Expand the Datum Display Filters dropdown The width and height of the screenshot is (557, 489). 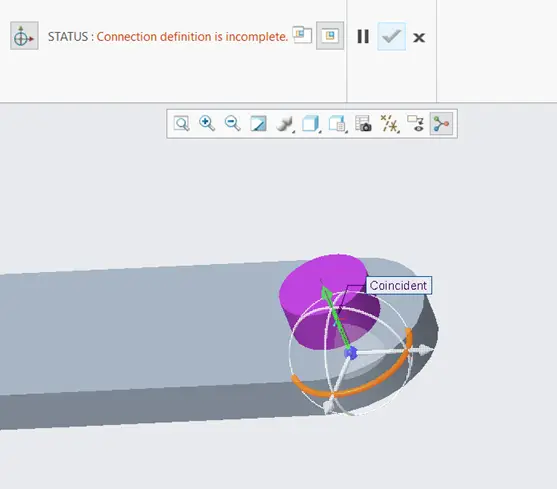pyautogui.click(x=390, y=124)
